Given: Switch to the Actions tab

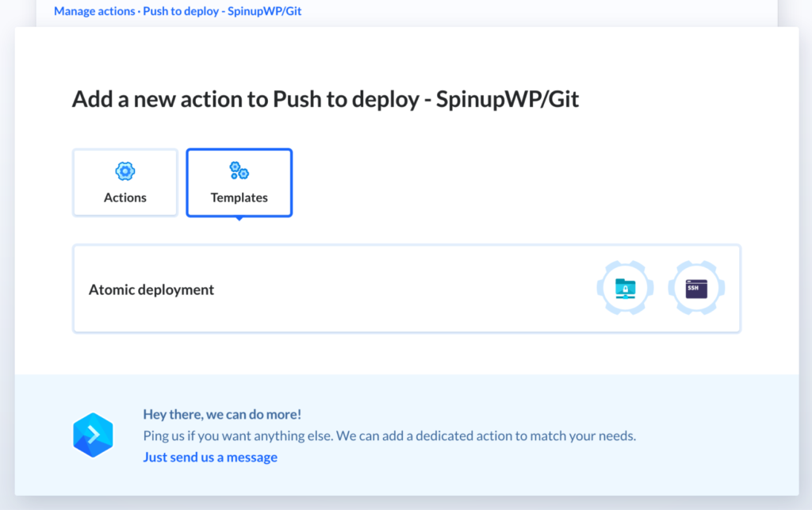Looking at the screenshot, I should [124, 182].
